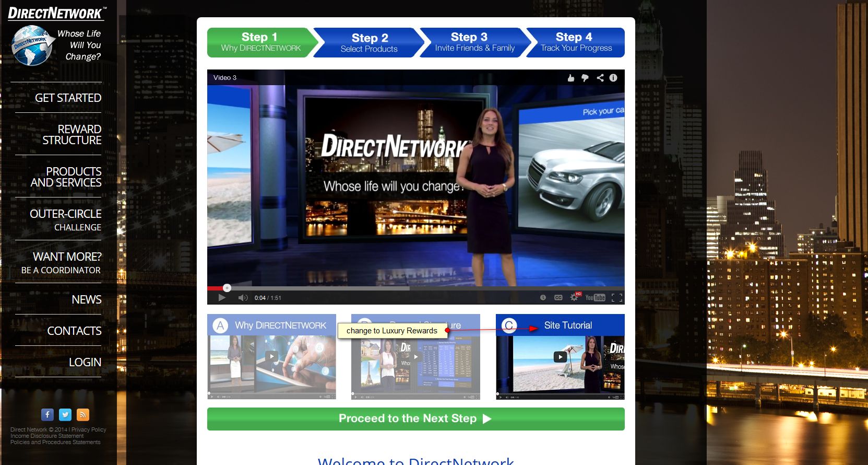The width and height of the screenshot is (868, 465).
Task: Click the 'Video 3' title text
Action: point(225,78)
